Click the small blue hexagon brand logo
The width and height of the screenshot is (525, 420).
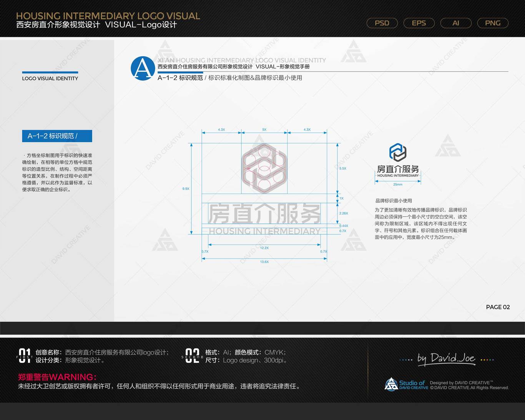point(398,152)
